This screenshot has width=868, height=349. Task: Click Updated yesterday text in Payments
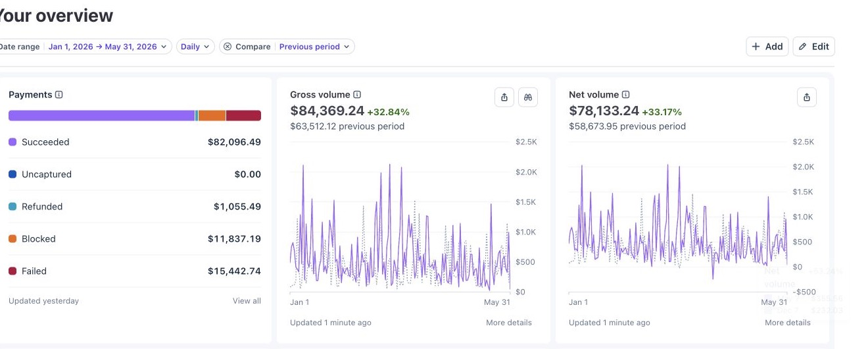pyautogui.click(x=43, y=301)
